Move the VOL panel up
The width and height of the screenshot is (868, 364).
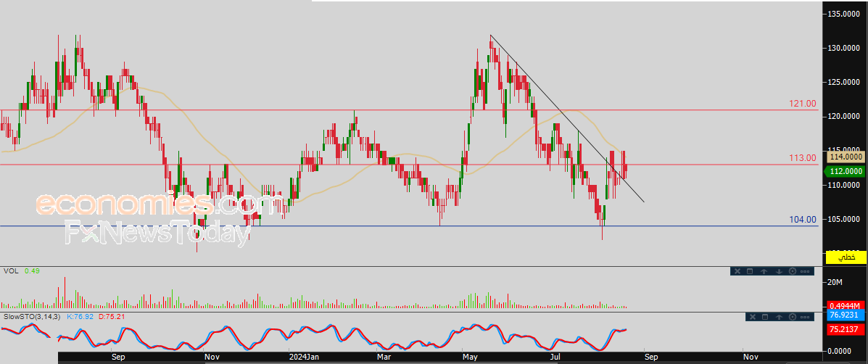tap(764, 272)
